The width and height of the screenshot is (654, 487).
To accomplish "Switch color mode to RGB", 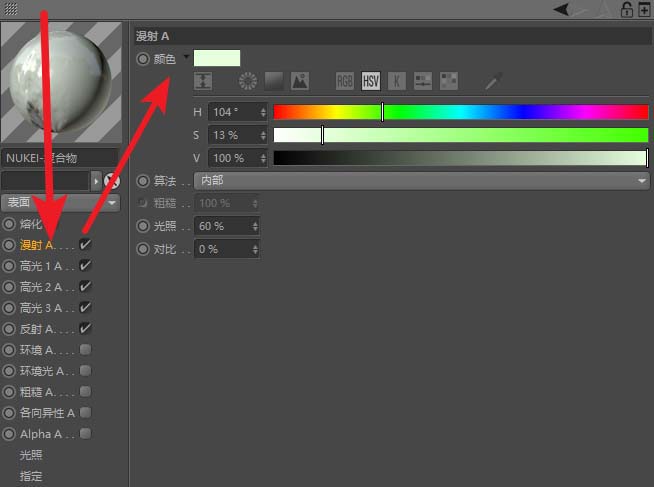I will [345, 81].
